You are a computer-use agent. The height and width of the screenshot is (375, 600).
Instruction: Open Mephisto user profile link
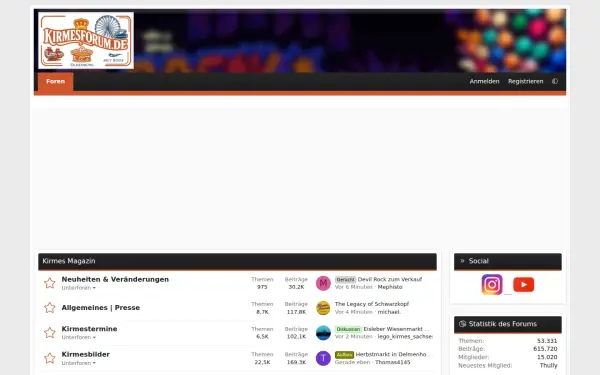[390, 287]
